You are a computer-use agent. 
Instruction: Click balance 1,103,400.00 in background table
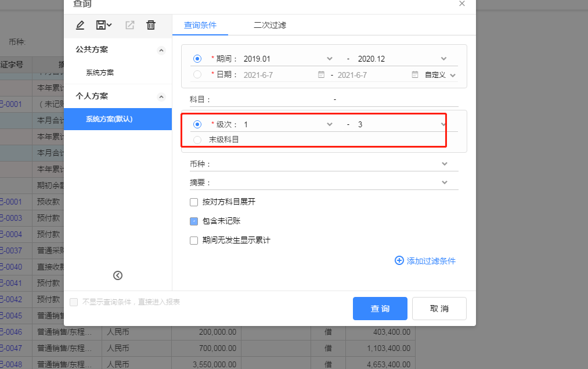point(388,348)
